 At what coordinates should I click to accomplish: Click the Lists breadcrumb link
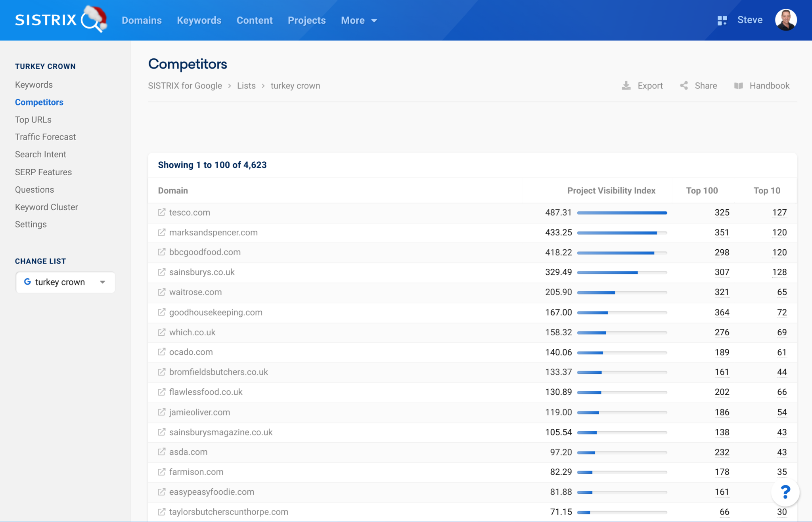click(x=246, y=86)
